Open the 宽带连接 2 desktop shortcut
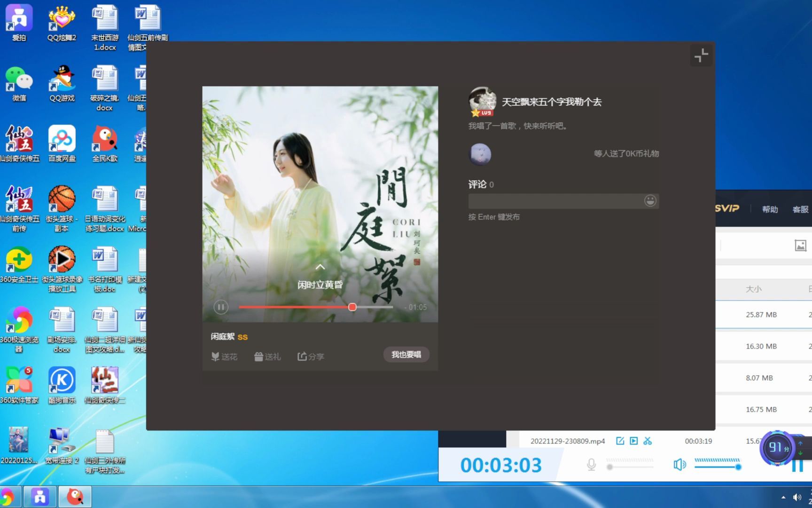The height and width of the screenshot is (508, 812). pyautogui.click(x=62, y=446)
